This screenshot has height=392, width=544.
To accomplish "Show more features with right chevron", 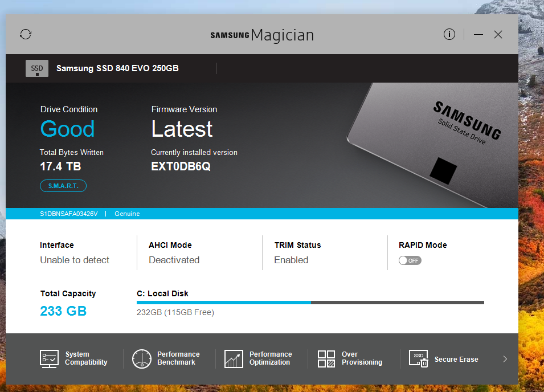I will pyautogui.click(x=505, y=359).
